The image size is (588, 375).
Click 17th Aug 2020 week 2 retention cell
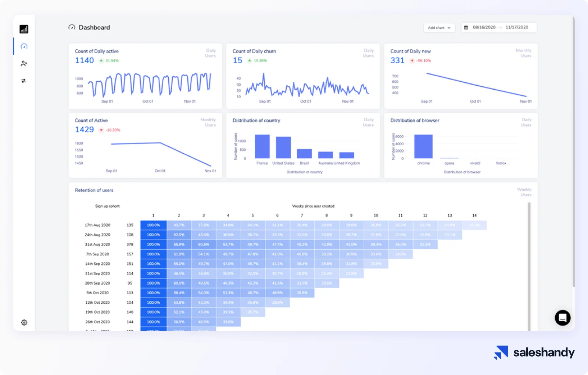point(179,225)
